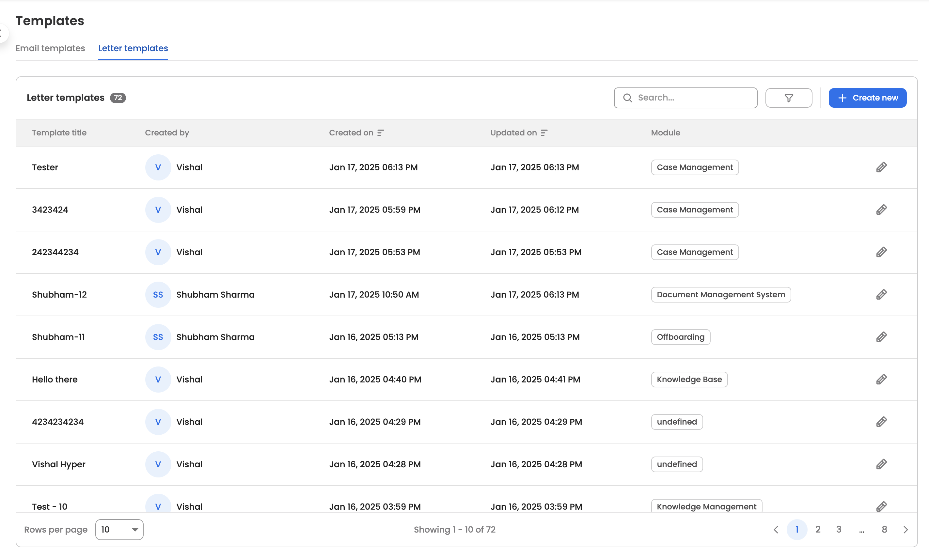Select the Letter templates tab

133,48
